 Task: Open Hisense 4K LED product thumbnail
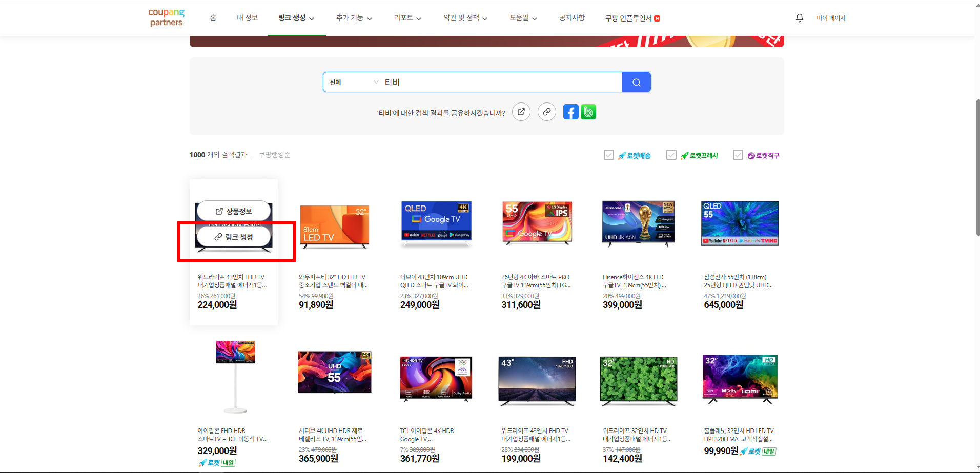[639, 224]
